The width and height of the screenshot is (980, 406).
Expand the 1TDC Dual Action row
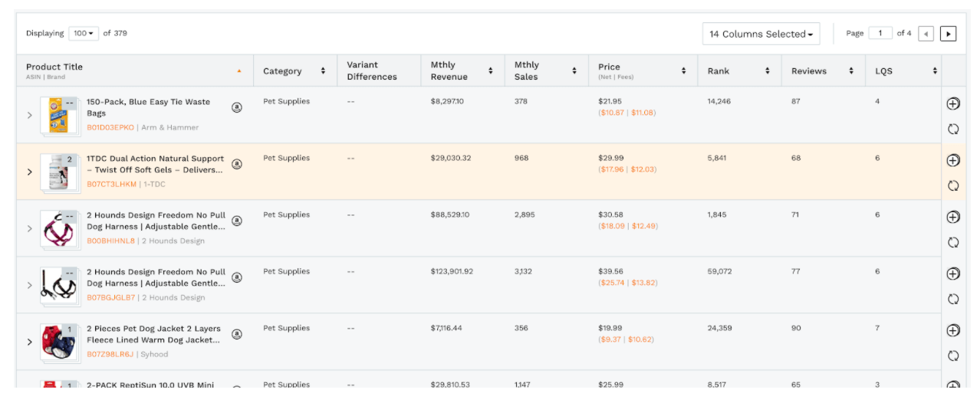[x=30, y=172]
